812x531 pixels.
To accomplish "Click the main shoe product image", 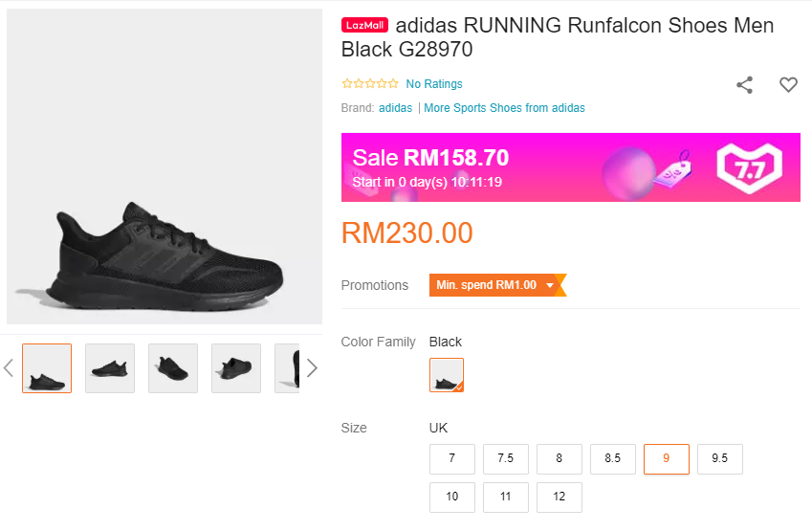I will coord(165,167).
